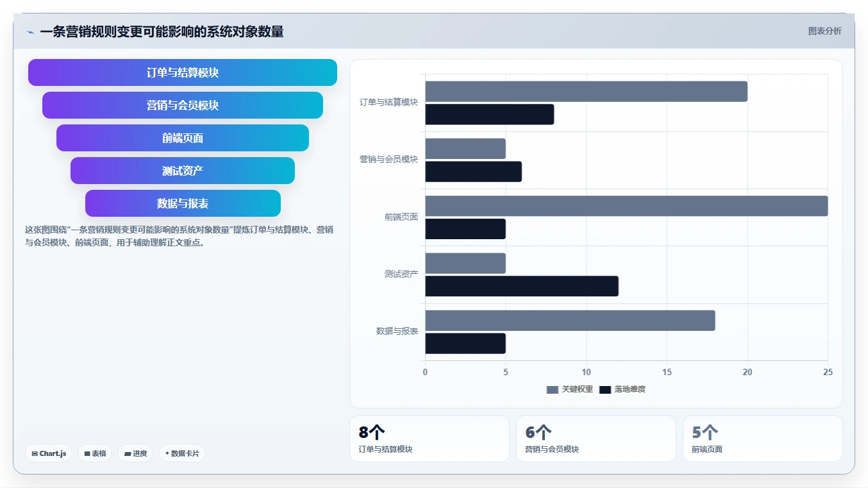
Task: Click the 数据卡片 tag chip
Action: click(182, 453)
